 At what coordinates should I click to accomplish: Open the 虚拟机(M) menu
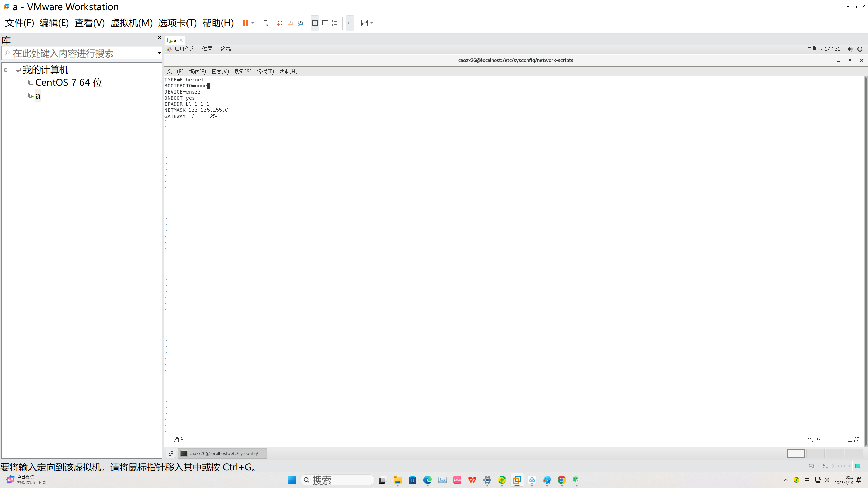[x=131, y=23]
